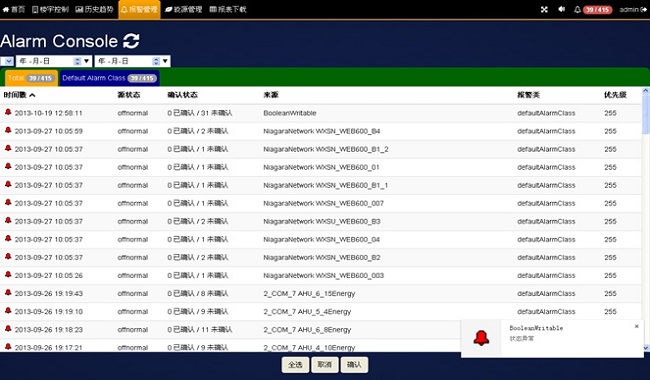Click the 全选 select-all button

tap(295, 365)
